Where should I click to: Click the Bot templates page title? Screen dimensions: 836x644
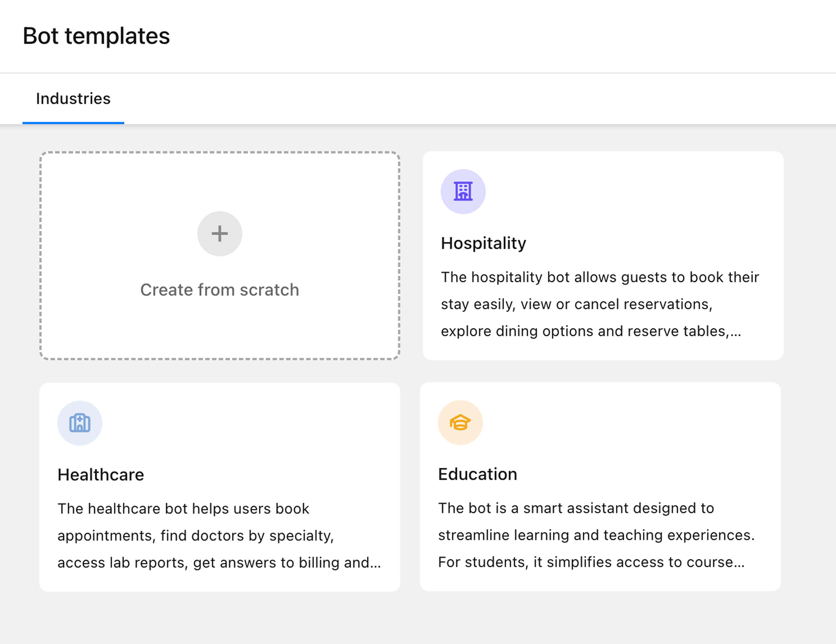click(x=96, y=36)
